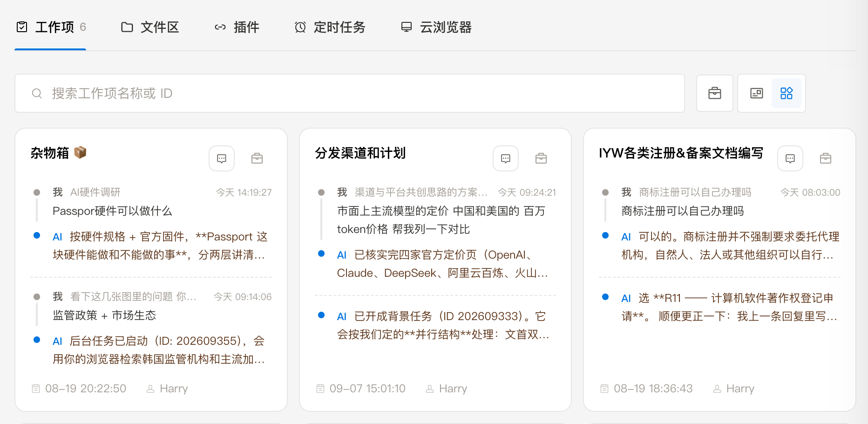Open chat icon on 杂物箱 card

[x=222, y=158]
